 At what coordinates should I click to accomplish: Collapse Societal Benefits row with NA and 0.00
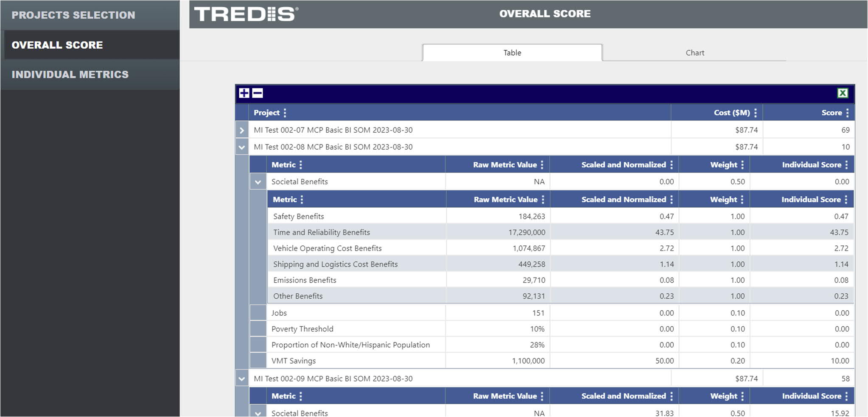pyautogui.click(x=258, y=182)
